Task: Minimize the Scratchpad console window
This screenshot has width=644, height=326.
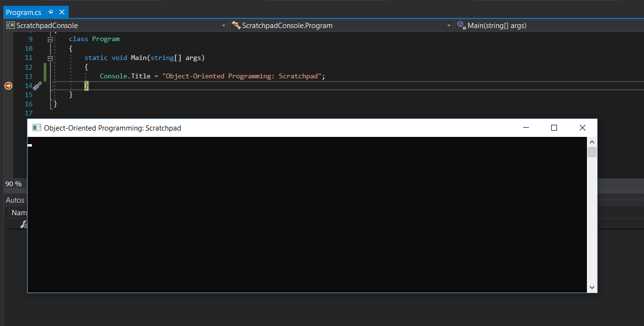Action: click(x=526, y=128)
